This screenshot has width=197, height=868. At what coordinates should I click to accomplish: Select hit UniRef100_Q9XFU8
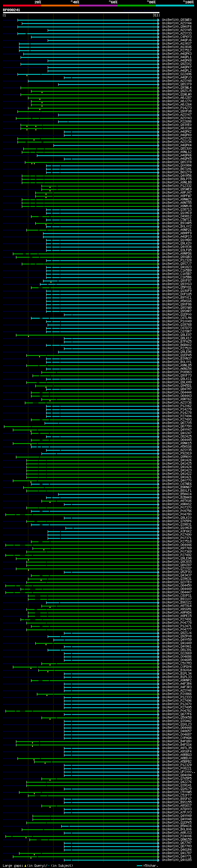tap(177, 111)
